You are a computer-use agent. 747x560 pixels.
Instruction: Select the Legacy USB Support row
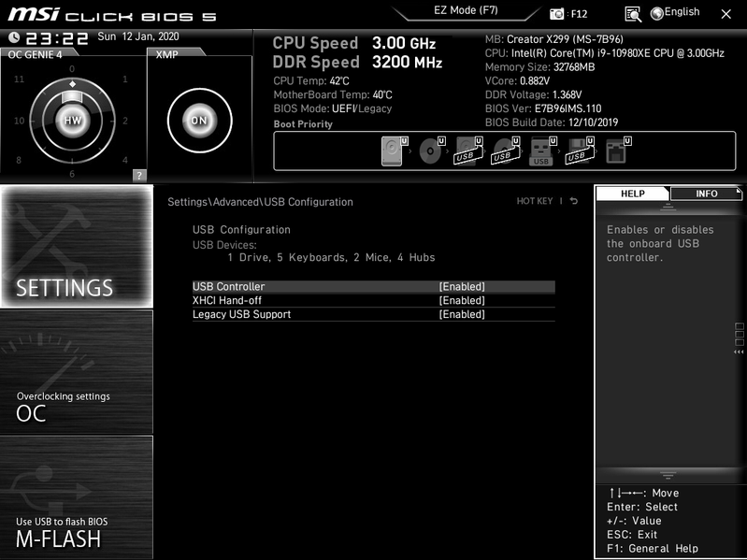[x=374, y=314]
